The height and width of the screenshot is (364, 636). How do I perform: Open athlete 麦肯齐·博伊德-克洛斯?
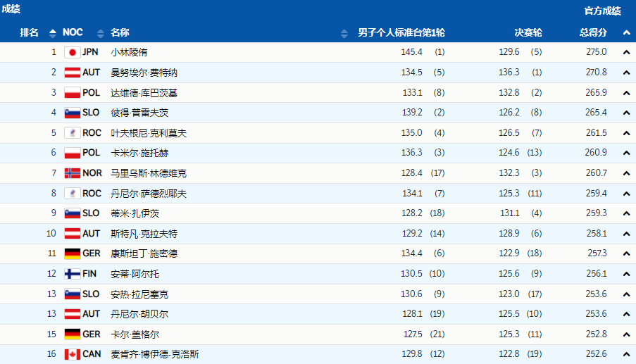[x=155, y=354]
